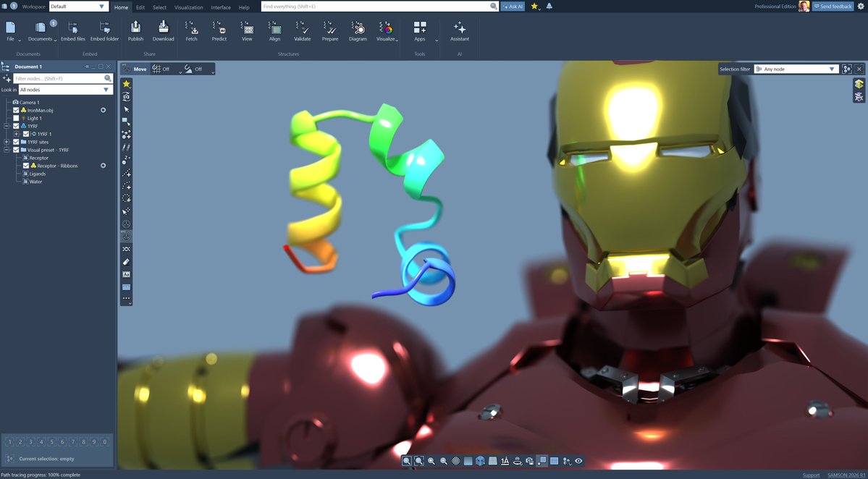Toggle the 1YRF 1 checkbox
The height and width of the screenshot is (479, 868).
pos(26,134)
